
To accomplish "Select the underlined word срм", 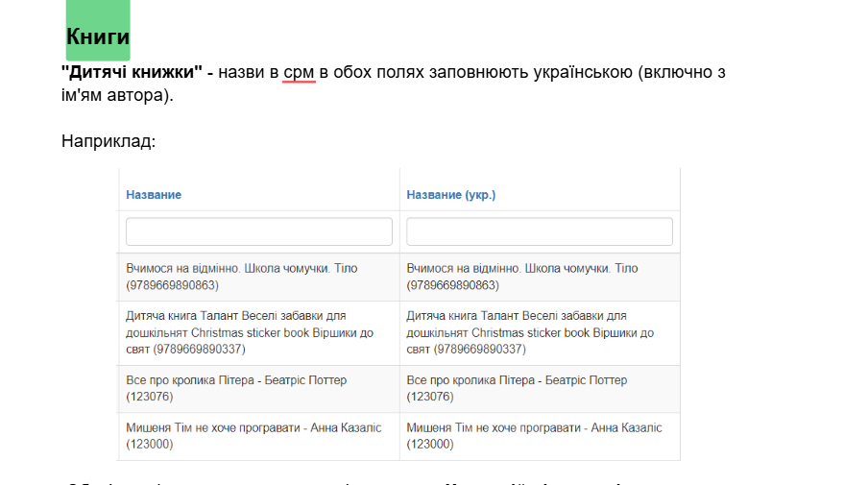I will tap(299, 73).
